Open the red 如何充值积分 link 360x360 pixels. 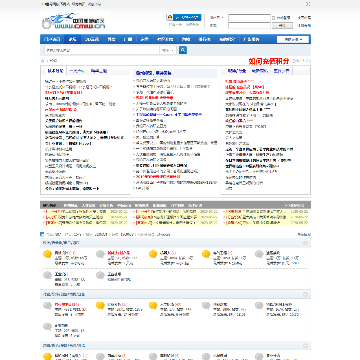[269, 61]
